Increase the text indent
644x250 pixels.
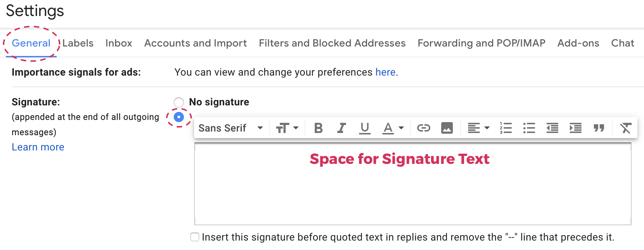(575, 128)
